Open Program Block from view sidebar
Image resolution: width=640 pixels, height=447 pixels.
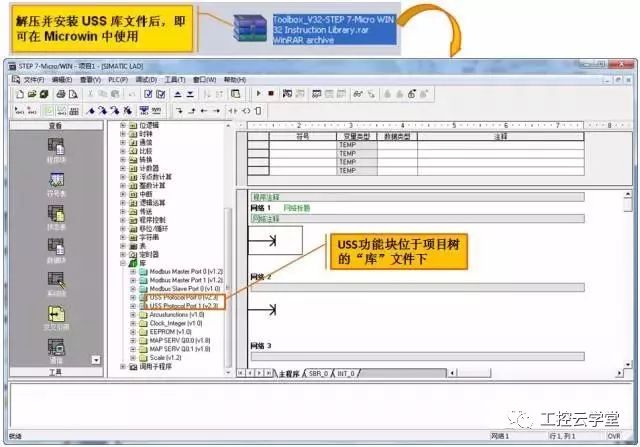(x=56, y=150)
